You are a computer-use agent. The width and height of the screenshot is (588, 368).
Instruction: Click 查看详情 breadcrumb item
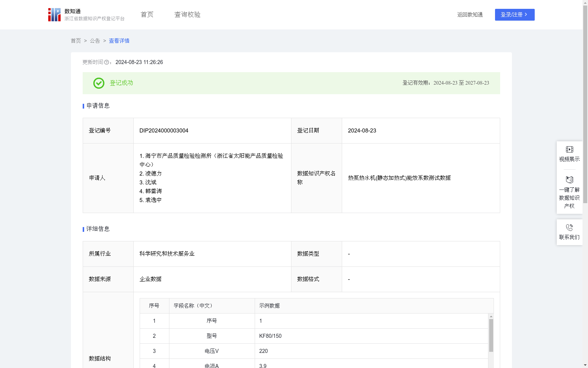(119, 41)
